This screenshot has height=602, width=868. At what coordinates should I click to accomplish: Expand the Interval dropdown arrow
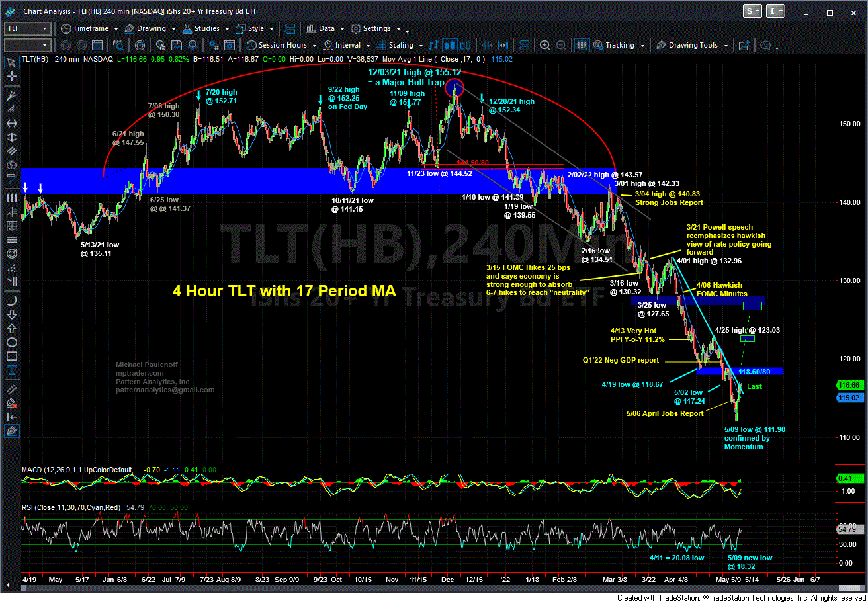(367, 46)
